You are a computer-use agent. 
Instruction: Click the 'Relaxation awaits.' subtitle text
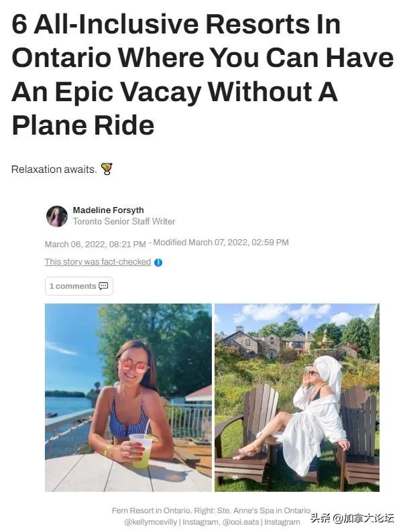tap(54, 170)
